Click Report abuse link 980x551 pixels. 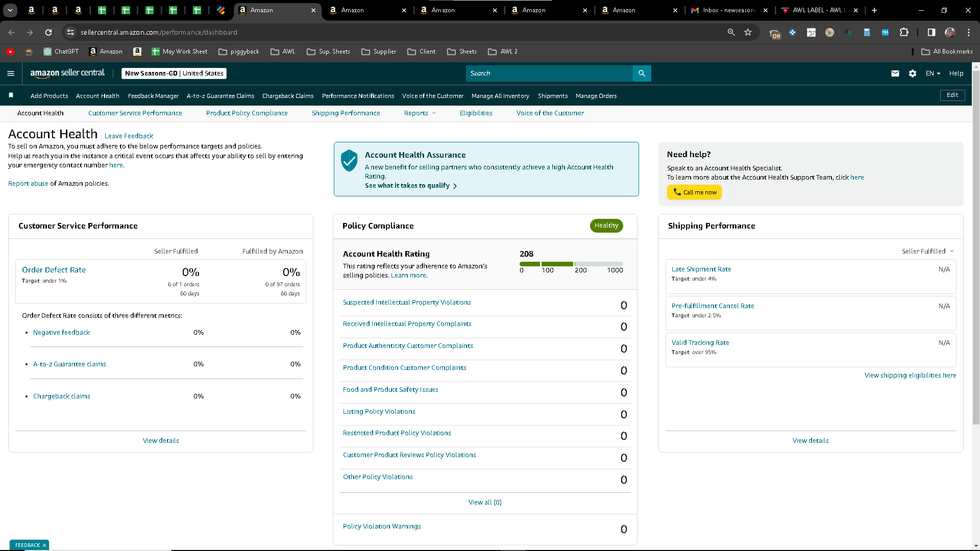click(x=28, y=184)
